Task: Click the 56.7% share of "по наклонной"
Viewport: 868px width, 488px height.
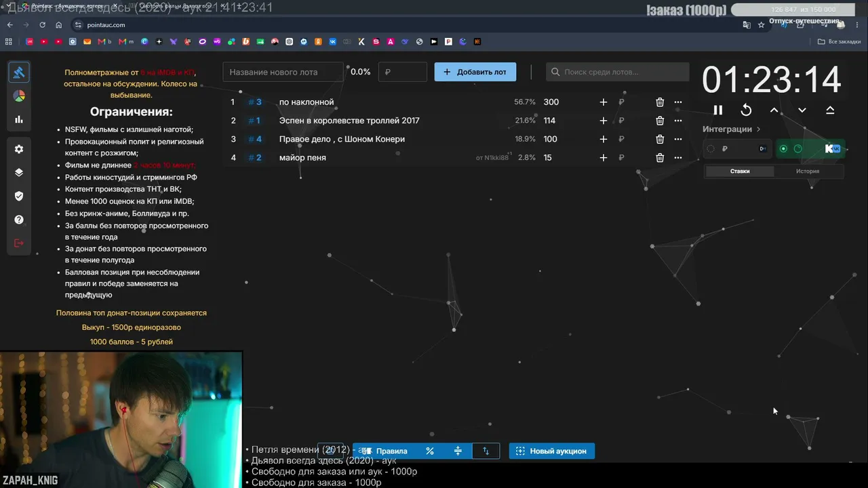Action: (525, 102)
